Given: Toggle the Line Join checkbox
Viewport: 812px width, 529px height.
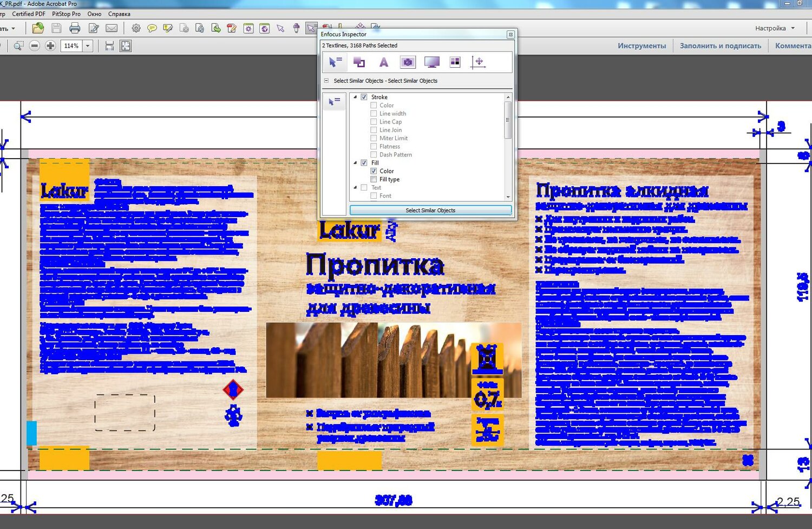Looking at the screenshot, I should tap(374, 130).
